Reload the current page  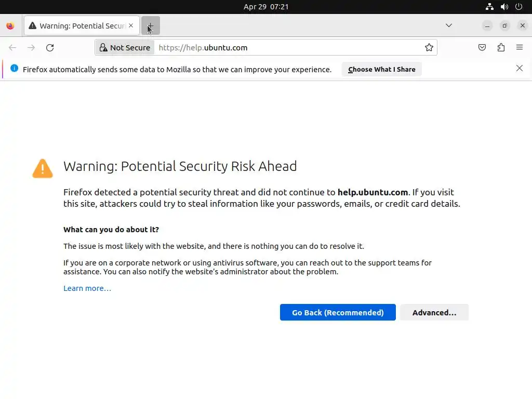pyautogui.click(x=50, y=48)
